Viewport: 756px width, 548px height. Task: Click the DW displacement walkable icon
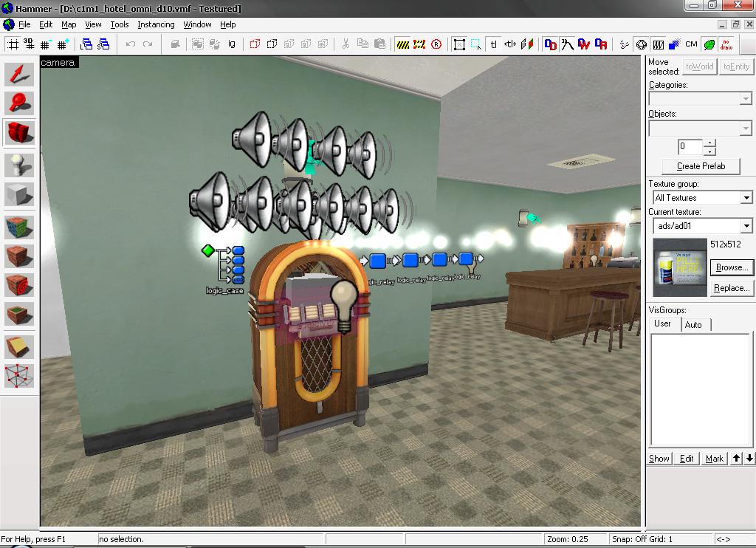[x=584, y=44]
